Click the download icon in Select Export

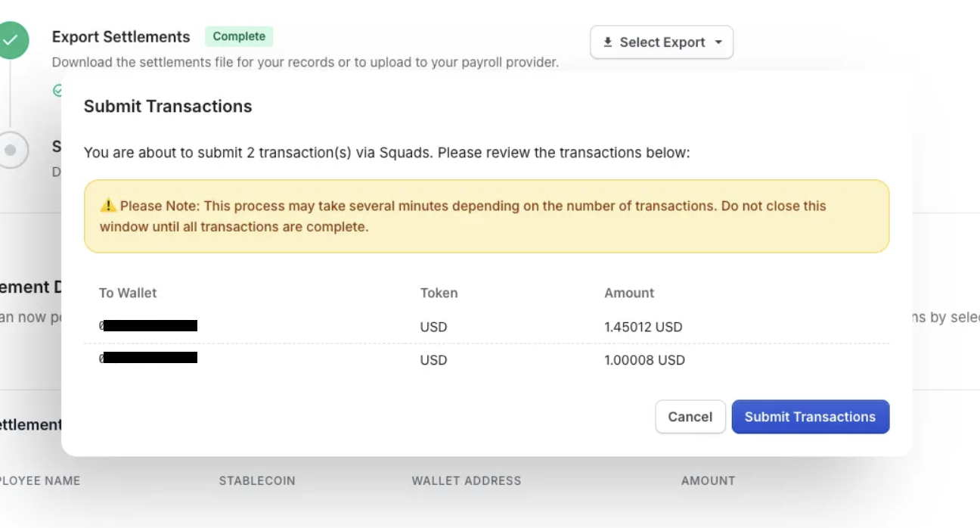tap(607, 42)
